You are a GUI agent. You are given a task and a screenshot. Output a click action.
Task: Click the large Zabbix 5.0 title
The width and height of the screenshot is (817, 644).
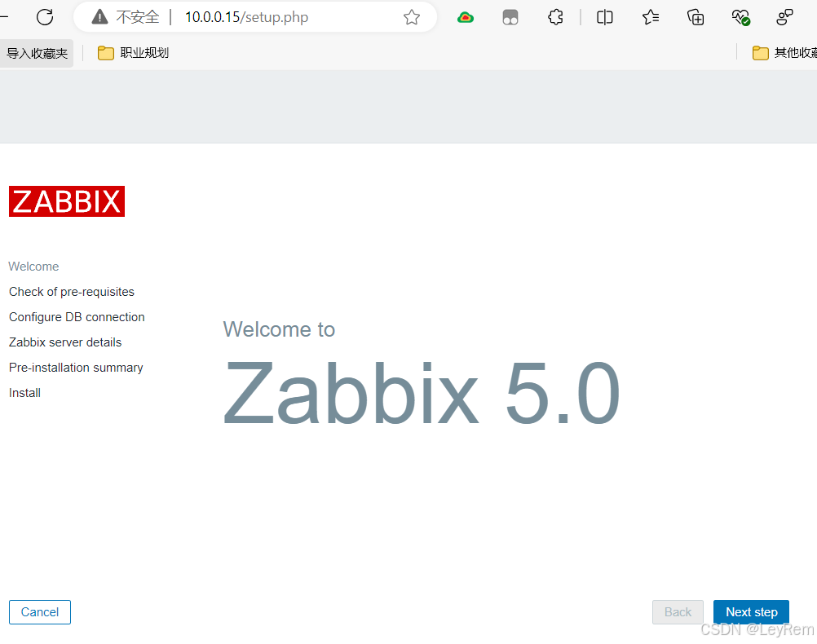coord(422,394)
